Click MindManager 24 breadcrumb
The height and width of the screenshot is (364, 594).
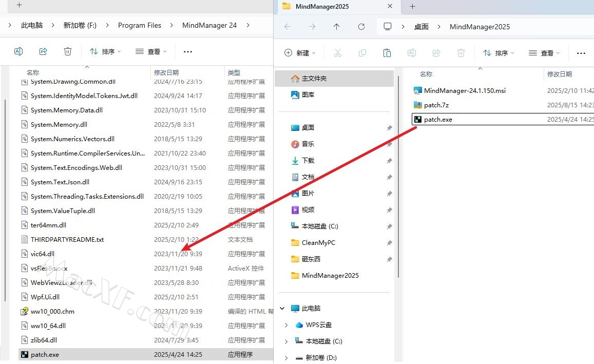coord(209,25)
